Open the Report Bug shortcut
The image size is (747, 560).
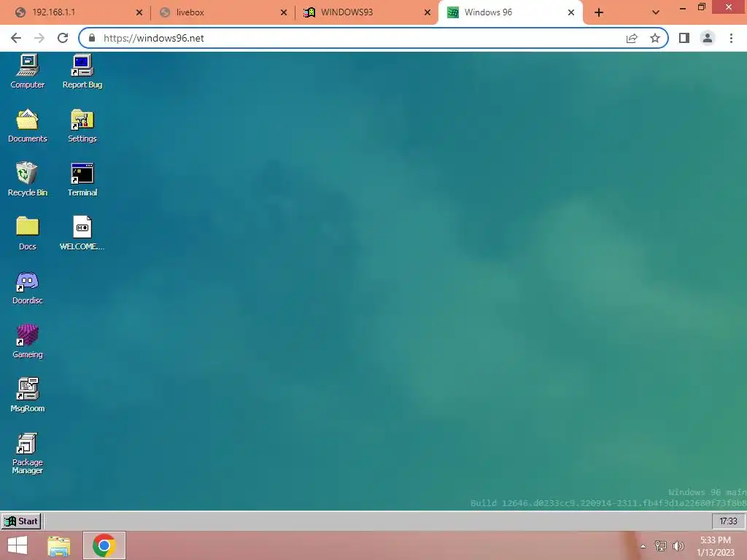coord(82,71)
